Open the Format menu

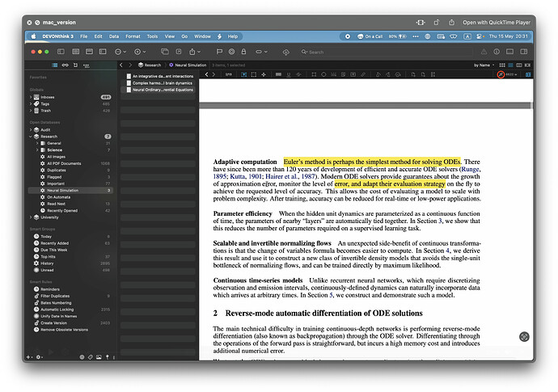[133, 36]
